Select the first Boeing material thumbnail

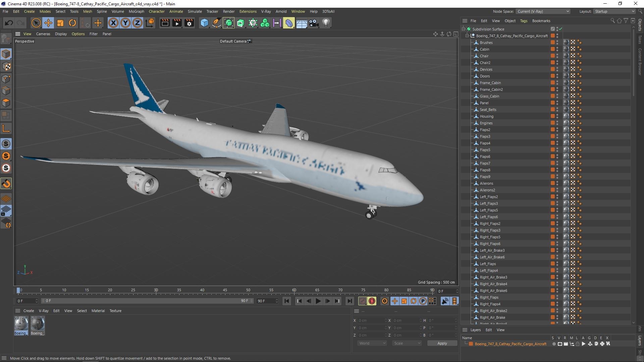(x=21, y=323)
